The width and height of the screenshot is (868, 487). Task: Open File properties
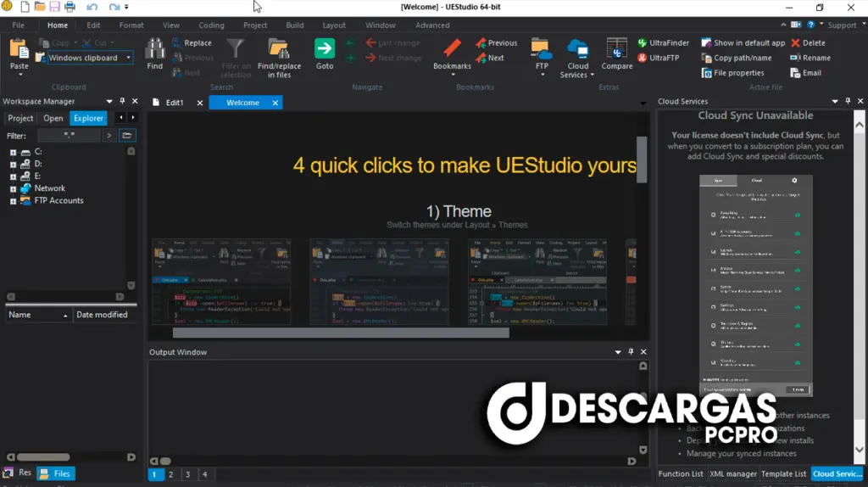(x=733, y=73)
